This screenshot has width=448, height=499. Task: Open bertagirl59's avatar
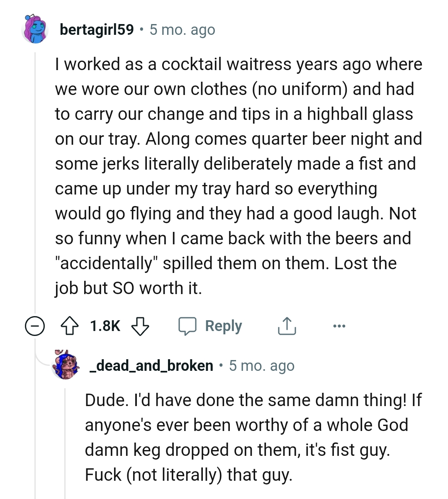(x=35, y=29)
